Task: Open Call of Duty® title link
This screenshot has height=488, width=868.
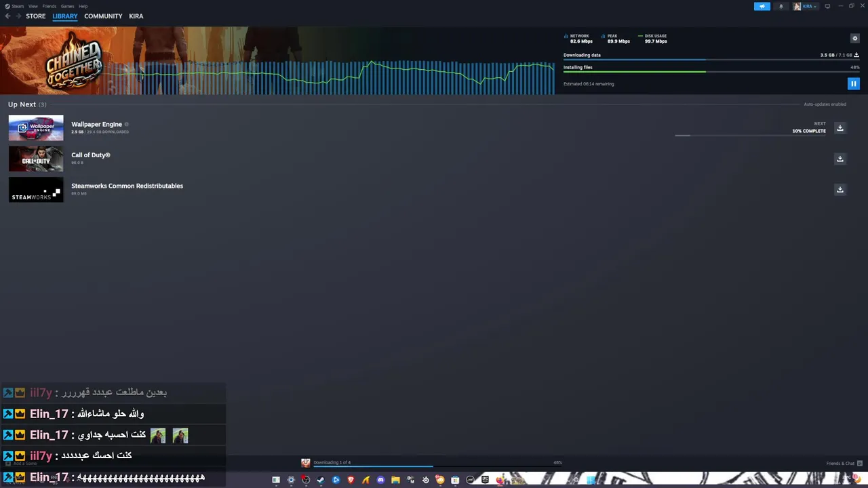Action: click(90, 155)
